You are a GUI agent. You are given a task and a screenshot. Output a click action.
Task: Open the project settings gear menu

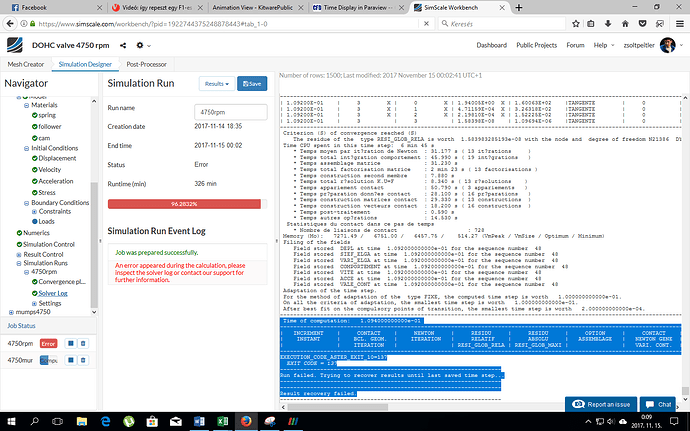point(140,45)
